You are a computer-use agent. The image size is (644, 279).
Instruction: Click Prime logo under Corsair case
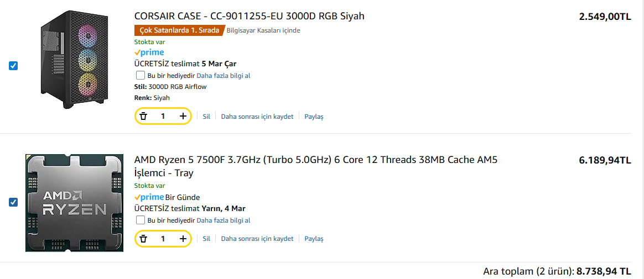pyautogui.click(x=149, y=52)
